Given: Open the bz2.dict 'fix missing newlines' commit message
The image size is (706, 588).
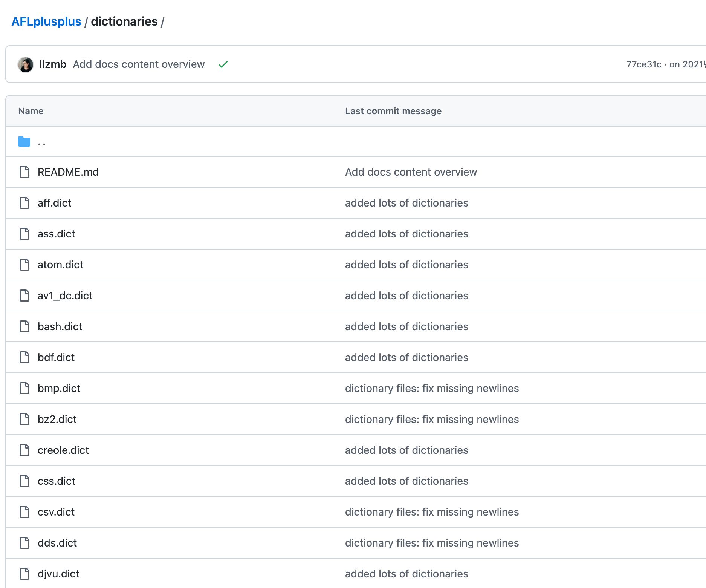Looking at the screenshot, I should tap(432, 419).
